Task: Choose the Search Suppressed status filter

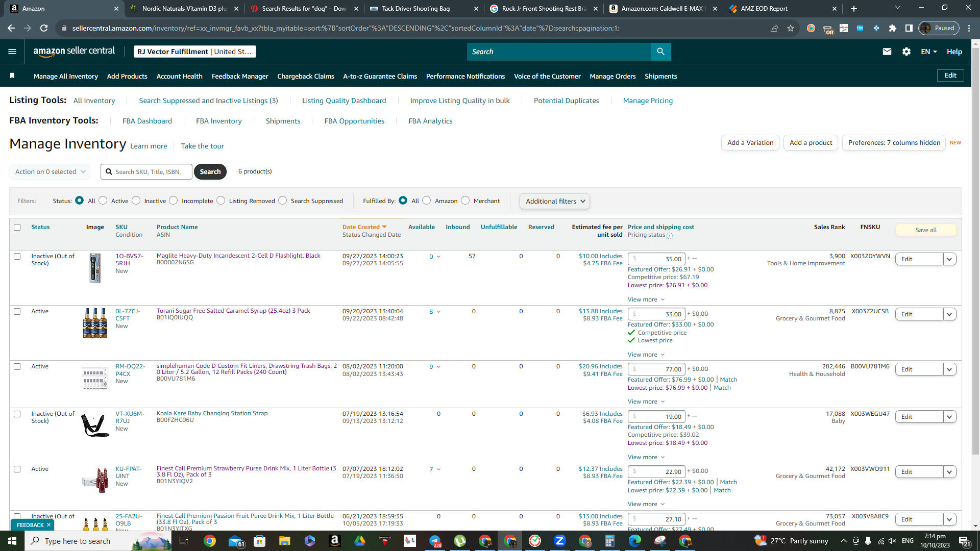Action: pyautogui.click(x=283, y=201)
